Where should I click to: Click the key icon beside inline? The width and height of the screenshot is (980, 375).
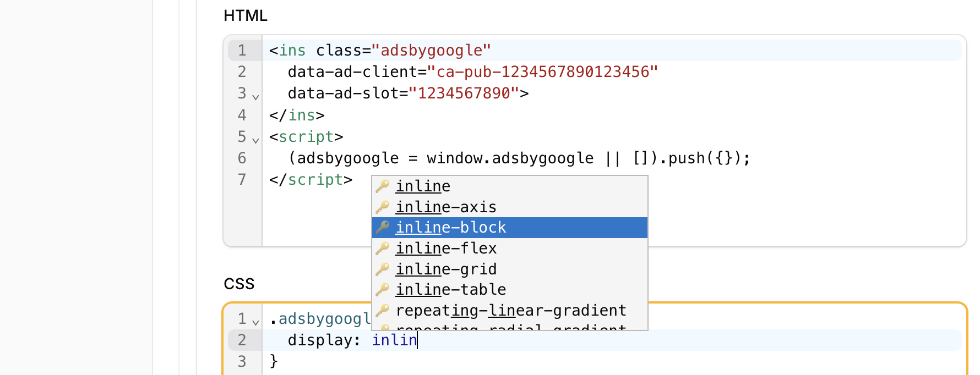(x=383, y=186)
